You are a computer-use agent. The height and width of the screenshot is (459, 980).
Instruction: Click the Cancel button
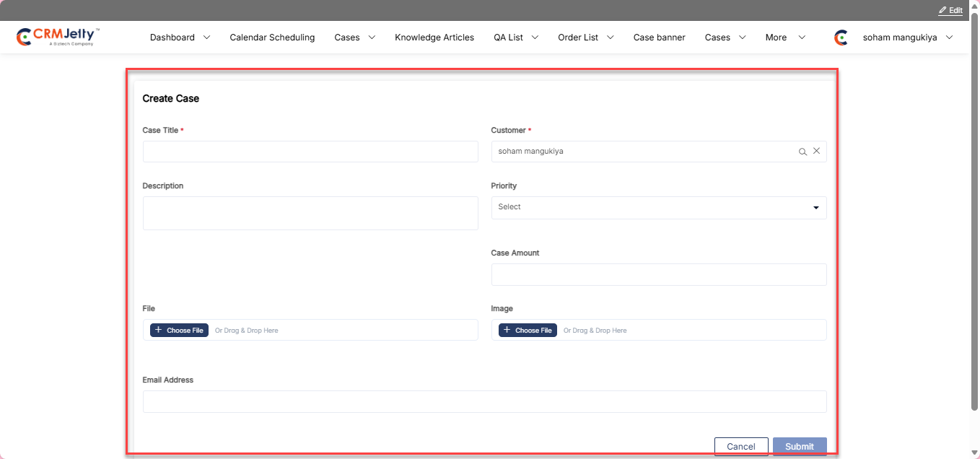click(x=740, y=447)
